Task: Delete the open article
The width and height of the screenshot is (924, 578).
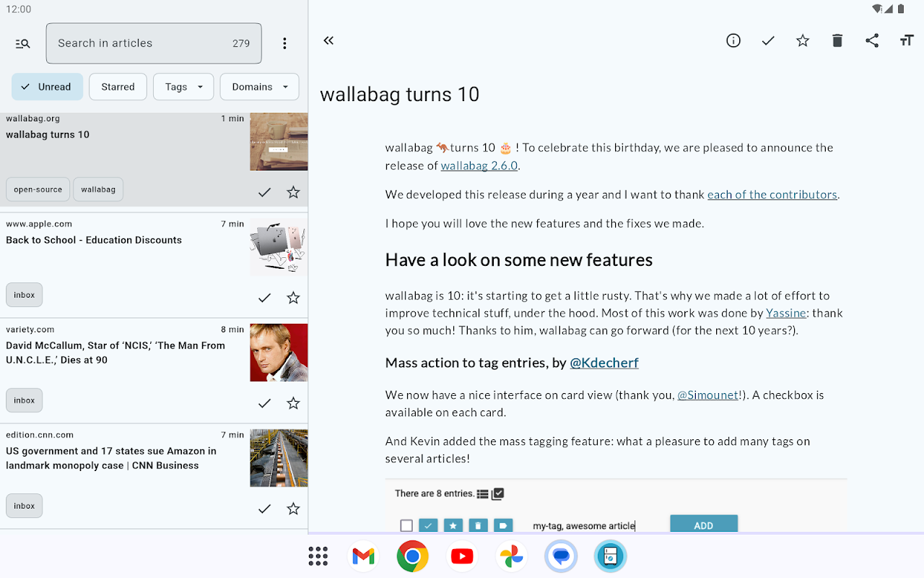Action: coord(837,40)
